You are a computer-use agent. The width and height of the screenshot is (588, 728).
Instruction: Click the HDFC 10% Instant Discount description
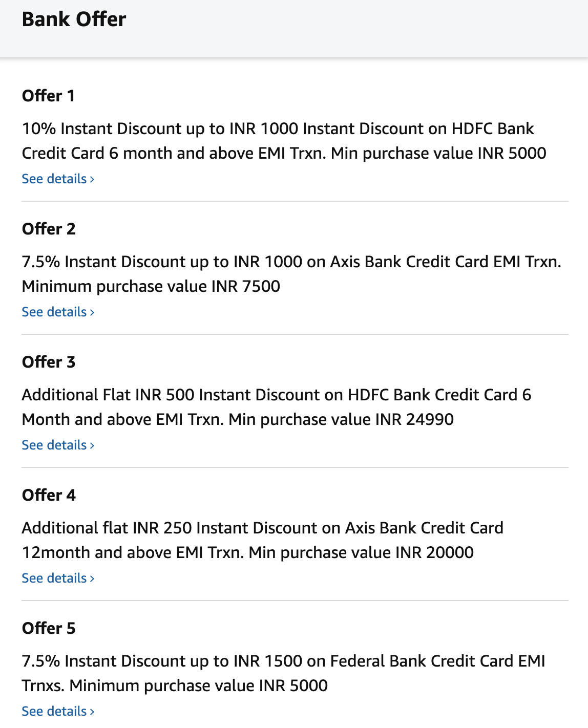(x=284, y=141)
